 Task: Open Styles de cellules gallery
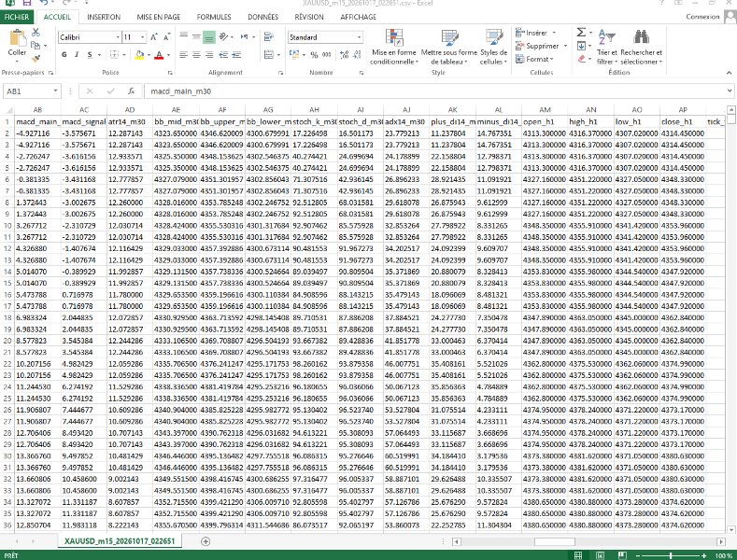[493, 47]
